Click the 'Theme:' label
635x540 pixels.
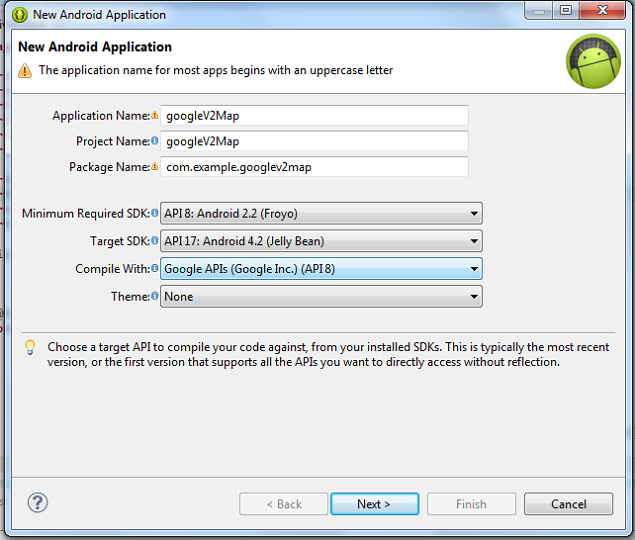click(x=130, y=297)
